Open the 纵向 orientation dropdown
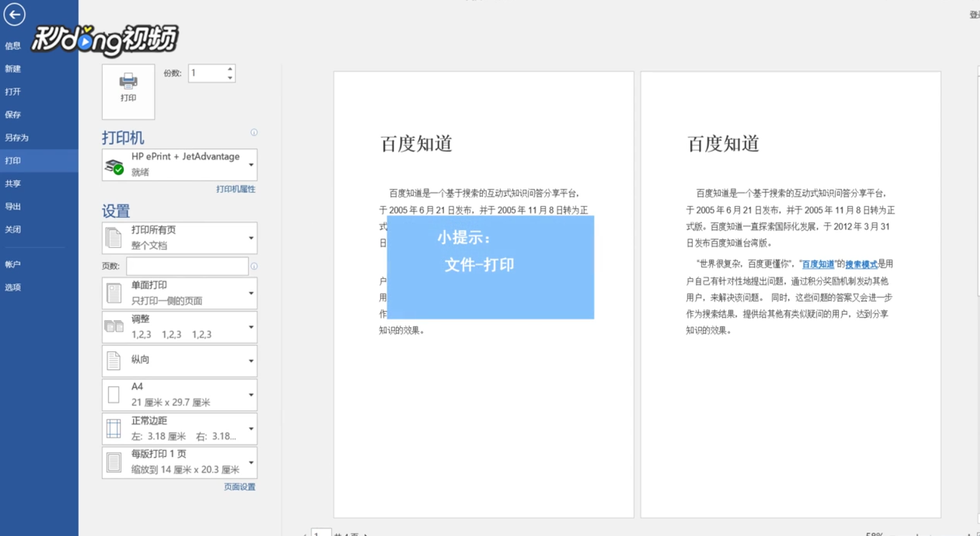Viewport: 980px width, 536px height. pyautogui.click(x=180, y=361)
